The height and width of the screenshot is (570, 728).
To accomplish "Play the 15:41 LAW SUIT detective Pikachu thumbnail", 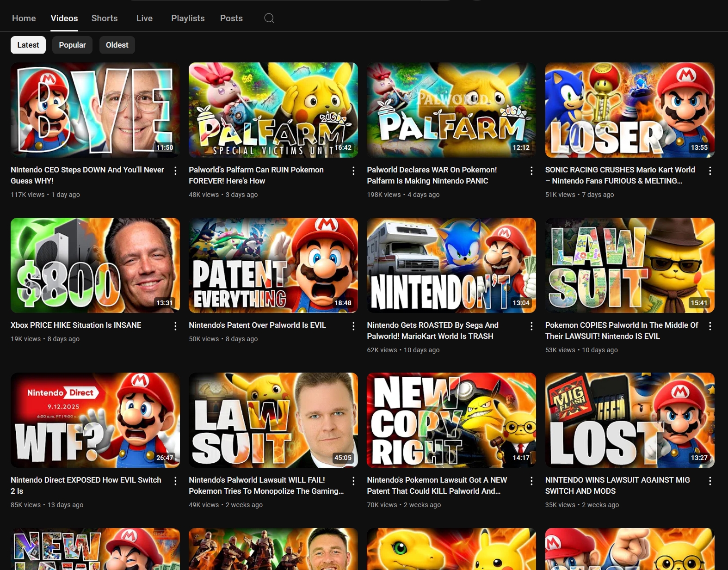I will pos(630,265).
